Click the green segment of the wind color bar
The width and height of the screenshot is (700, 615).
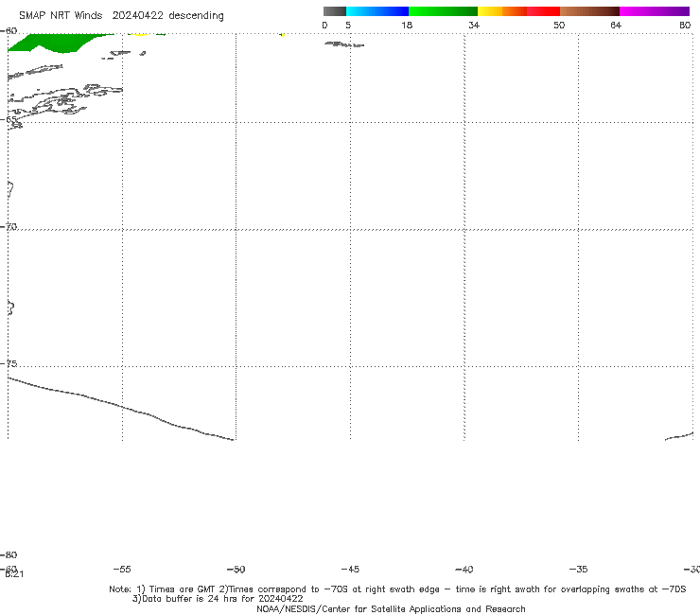[x=443, y=11]
